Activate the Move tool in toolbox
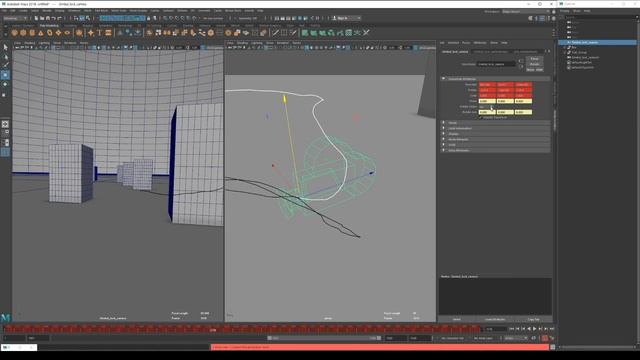The image size is (640, 360). click(x=5, y=75)
